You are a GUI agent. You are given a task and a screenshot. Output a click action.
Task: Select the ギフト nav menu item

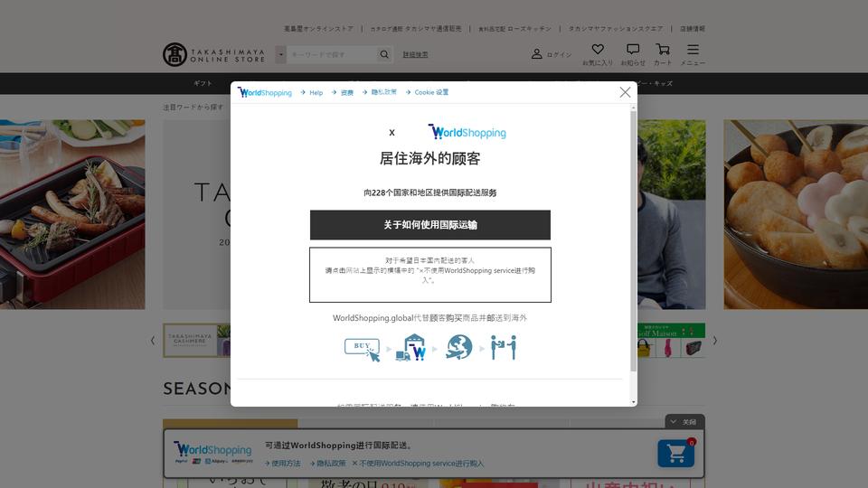click(203, 83)
